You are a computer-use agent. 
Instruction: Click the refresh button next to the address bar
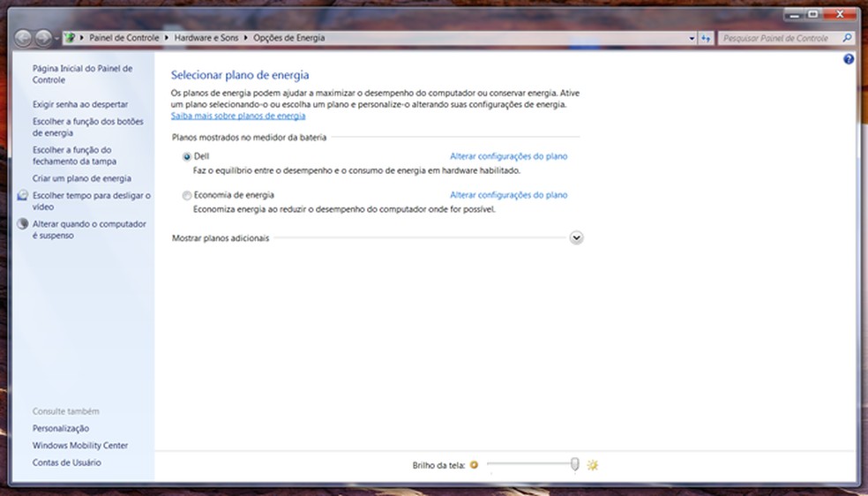pyautogui.click(x=706, y=38)
